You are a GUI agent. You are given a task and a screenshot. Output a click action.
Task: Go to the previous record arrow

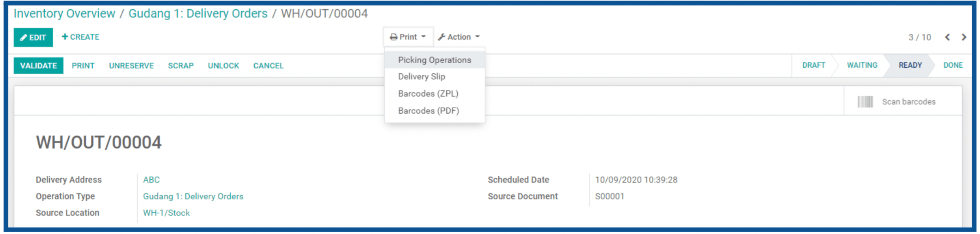tap(947, 37)
